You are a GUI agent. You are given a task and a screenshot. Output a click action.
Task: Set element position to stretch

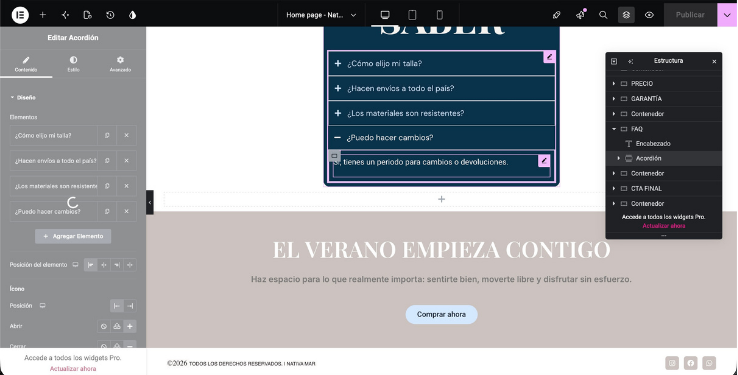coord(130,265)
